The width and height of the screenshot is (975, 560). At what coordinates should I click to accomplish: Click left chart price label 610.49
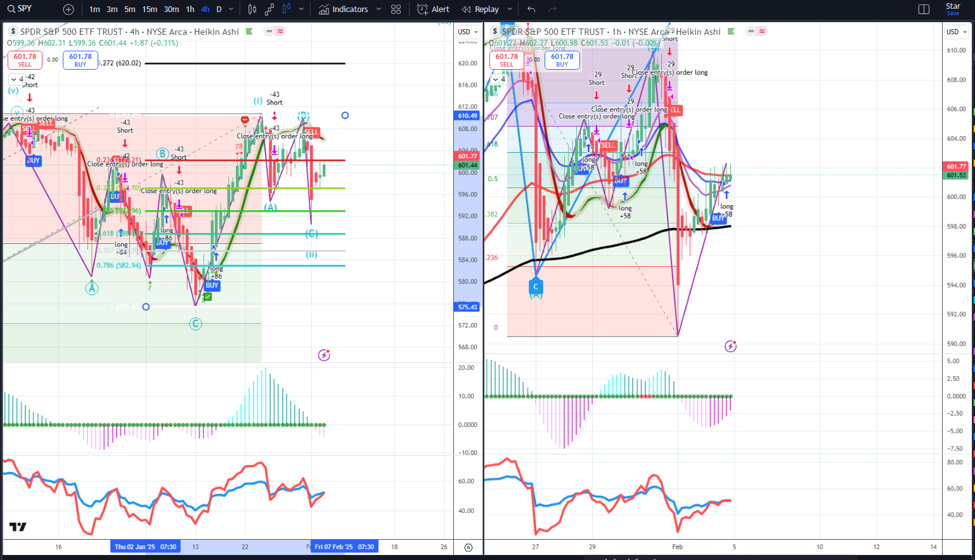pos(467,116)
